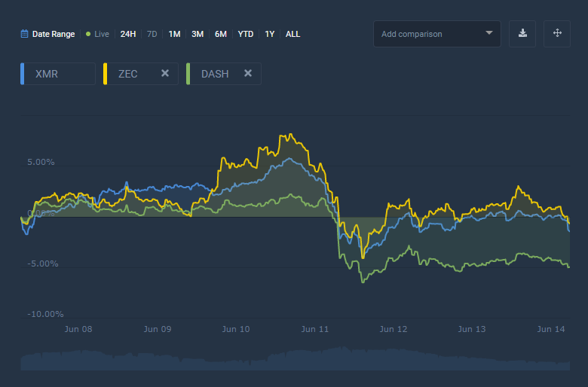This screenshot has width=588, height=387.
Task: Show ALL time range
Action: tap(293, 34)
